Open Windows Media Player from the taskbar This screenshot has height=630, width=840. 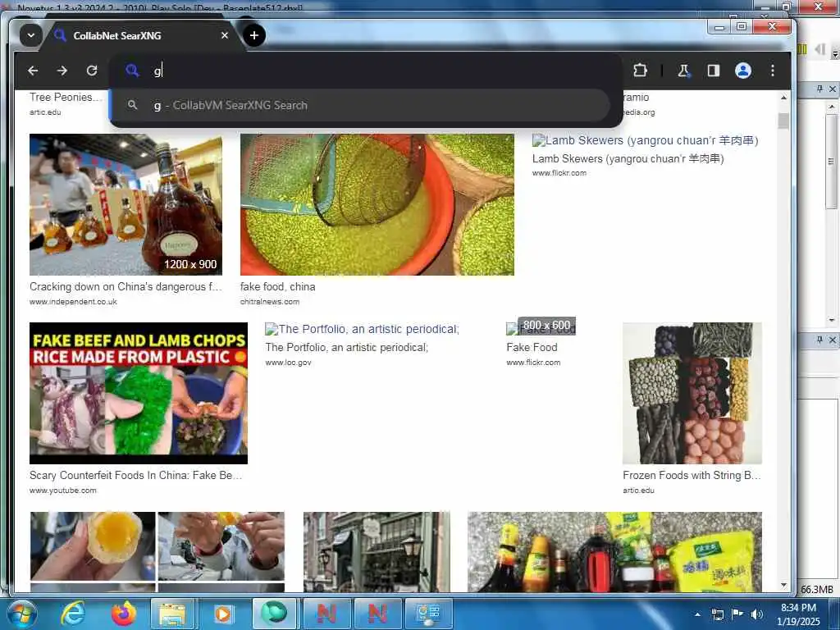click(223, 614)
